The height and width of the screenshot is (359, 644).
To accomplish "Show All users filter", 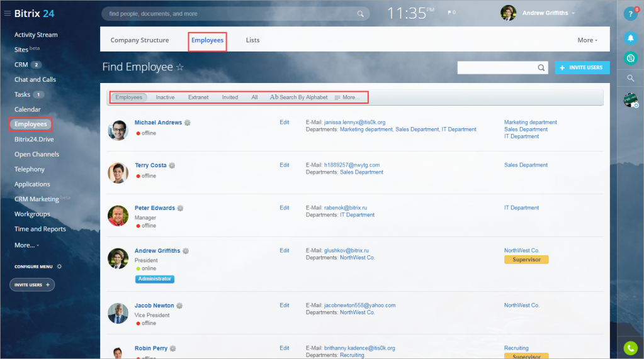I will pyautogui.click(x=255, y=97).
